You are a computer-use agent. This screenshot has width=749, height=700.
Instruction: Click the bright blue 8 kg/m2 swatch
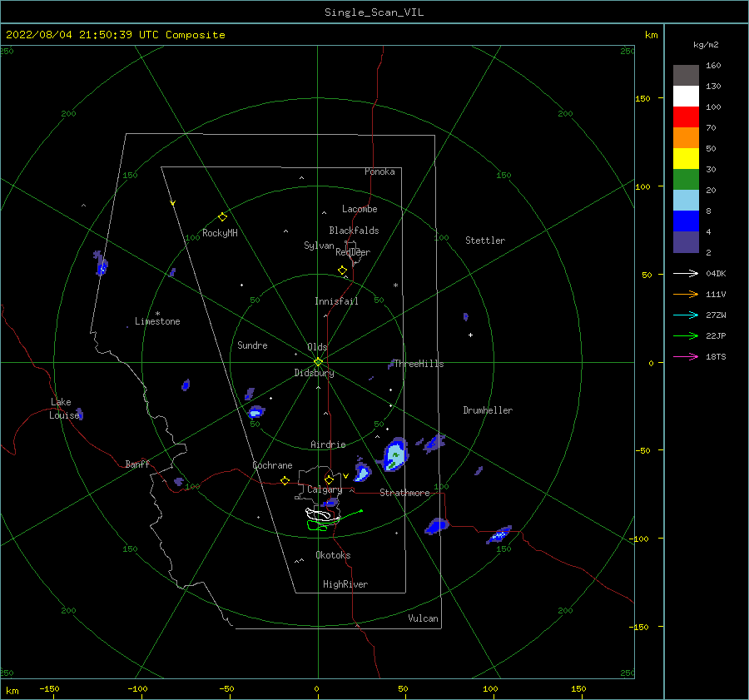[686, 221]
